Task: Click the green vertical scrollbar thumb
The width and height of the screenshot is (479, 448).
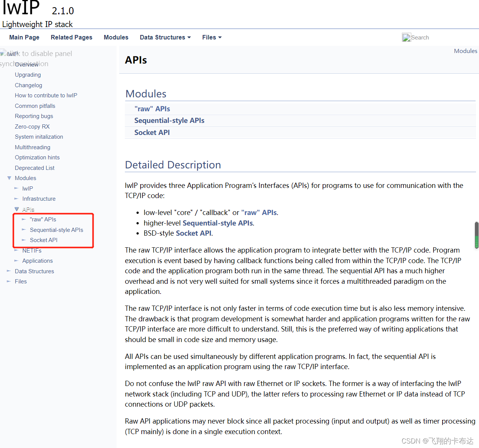Action: 476,236
